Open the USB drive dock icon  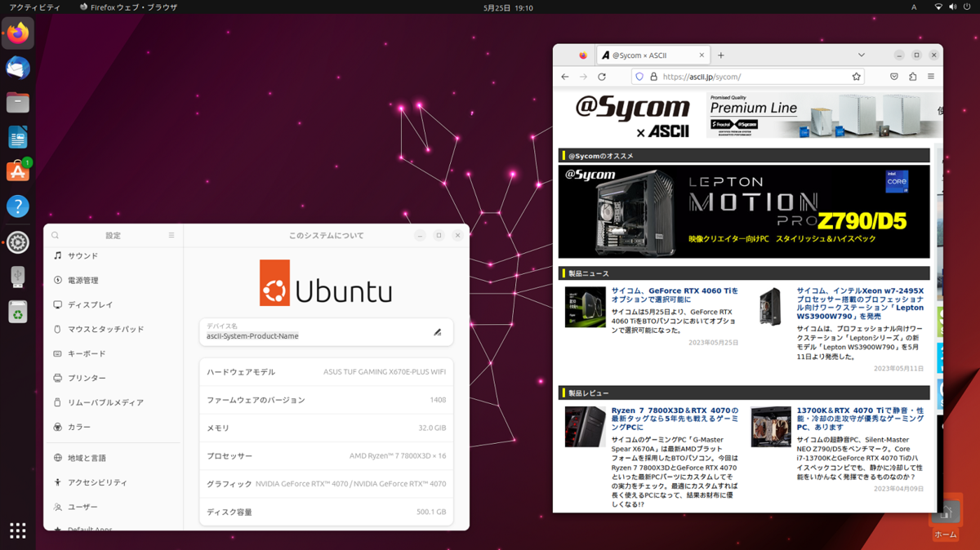[18, 276]
